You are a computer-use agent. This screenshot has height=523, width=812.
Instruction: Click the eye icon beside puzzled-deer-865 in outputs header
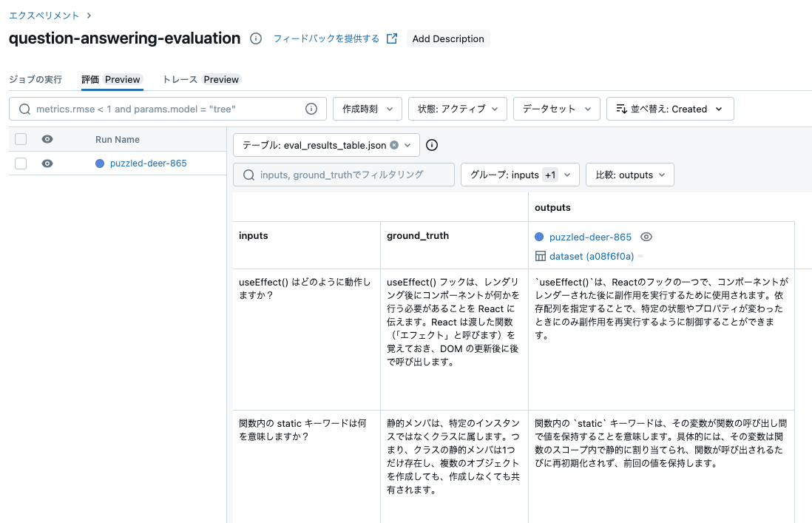(646, 237)
